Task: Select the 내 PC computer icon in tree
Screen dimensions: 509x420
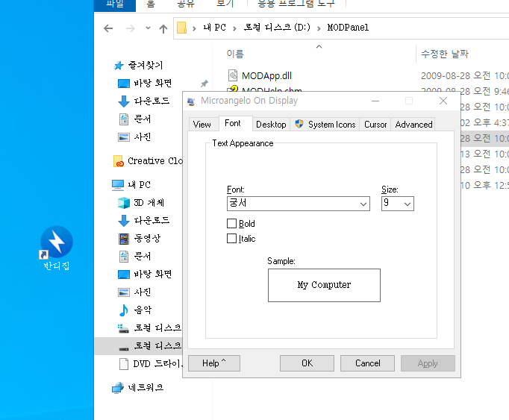Action: tap(118, 185)
